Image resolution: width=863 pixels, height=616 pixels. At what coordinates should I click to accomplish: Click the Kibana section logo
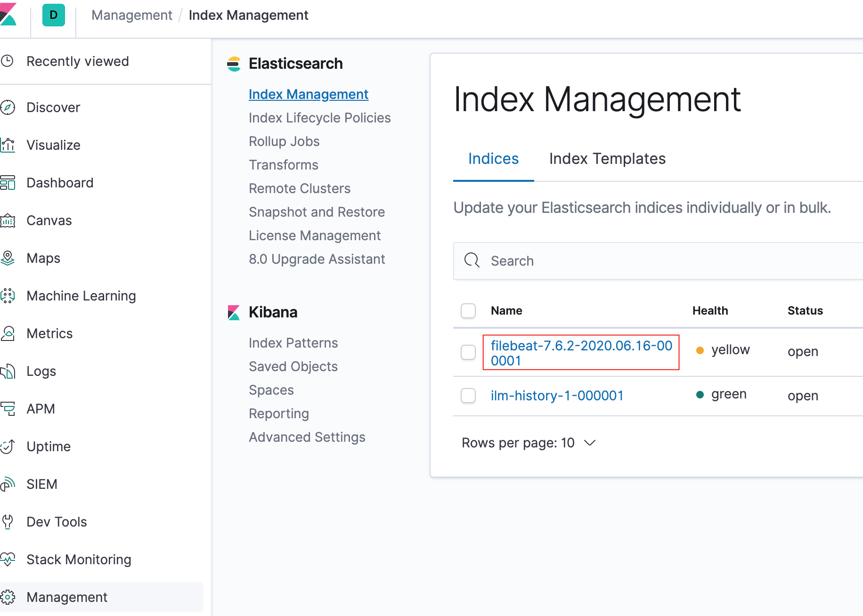(234, 312)
